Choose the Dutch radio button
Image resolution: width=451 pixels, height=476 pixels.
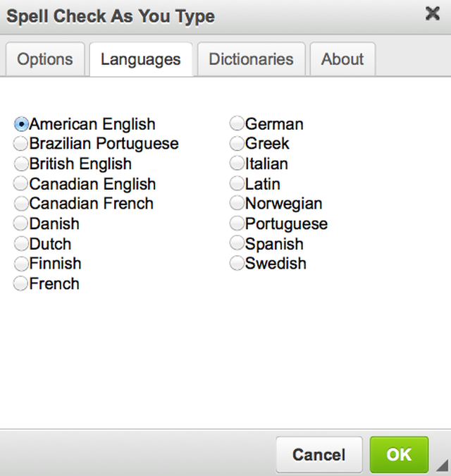tap(21, 244)
